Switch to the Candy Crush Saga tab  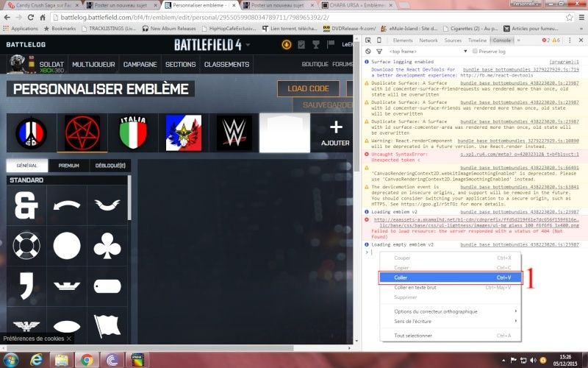43,5
